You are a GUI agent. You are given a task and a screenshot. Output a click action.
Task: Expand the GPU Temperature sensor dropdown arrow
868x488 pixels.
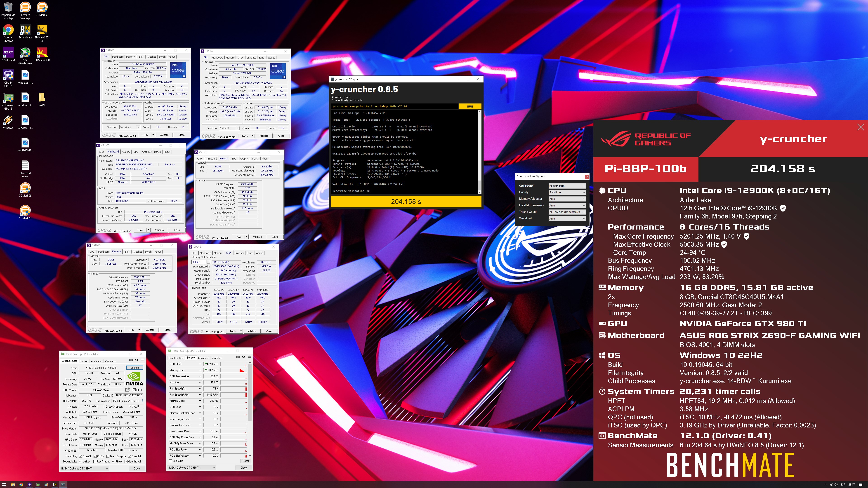(x=200, y=377)
